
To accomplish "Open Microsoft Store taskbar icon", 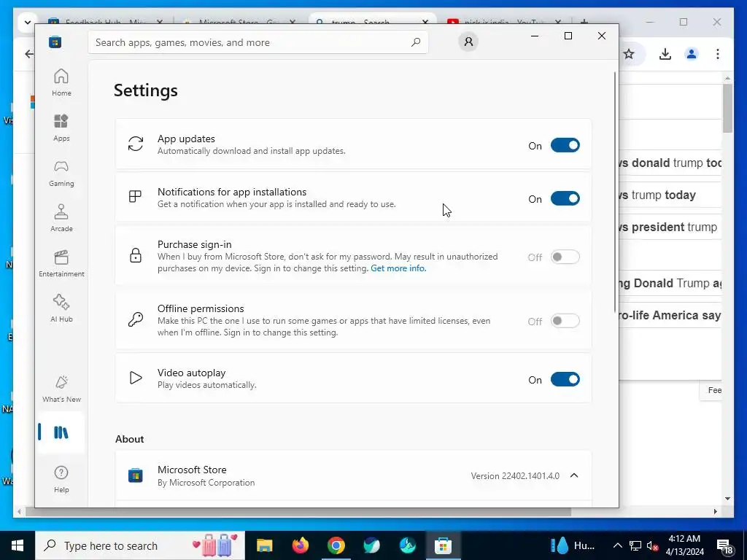I will (x=443, y=545).
